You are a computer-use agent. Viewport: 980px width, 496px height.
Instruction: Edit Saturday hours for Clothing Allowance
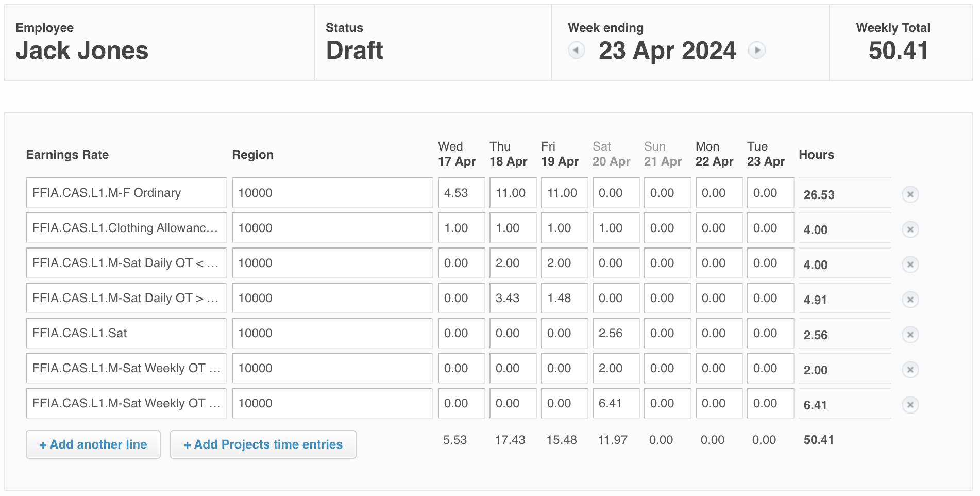pyautogui.click(x=616, y=228)
